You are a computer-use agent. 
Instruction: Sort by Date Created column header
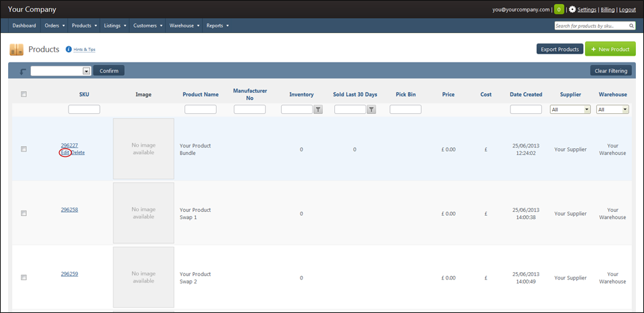coord(526,95)
